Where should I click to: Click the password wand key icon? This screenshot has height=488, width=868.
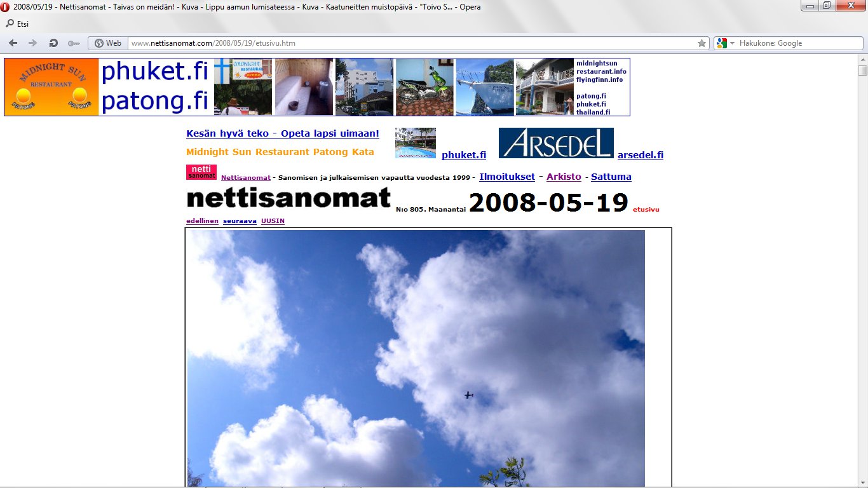[74, 43]
